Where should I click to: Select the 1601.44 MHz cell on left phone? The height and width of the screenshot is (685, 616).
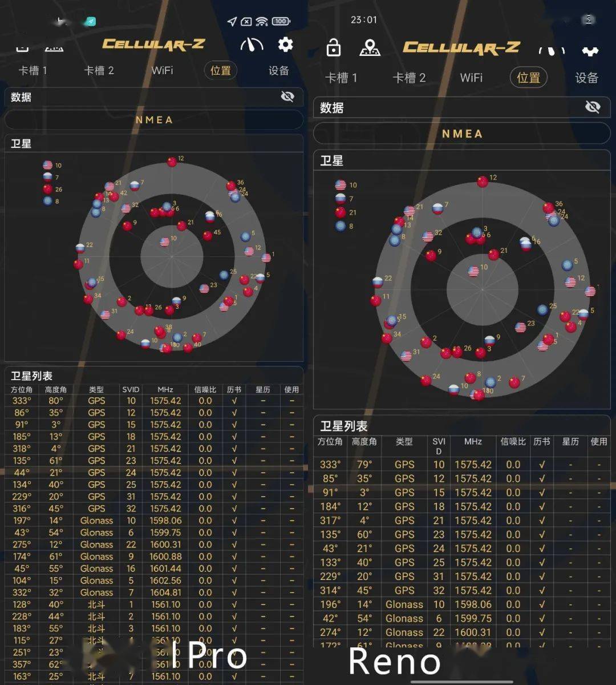click(x=165, y=569)
